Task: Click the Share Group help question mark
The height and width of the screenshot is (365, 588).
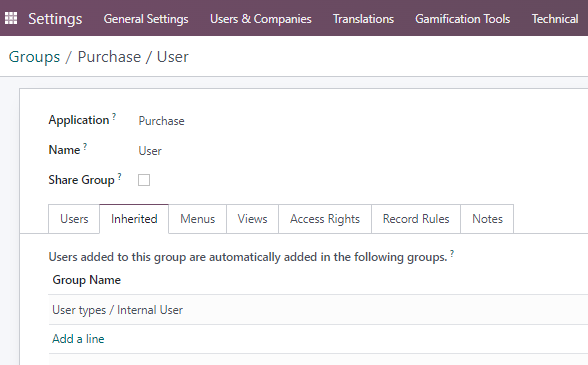Action: tap(119, 176)
